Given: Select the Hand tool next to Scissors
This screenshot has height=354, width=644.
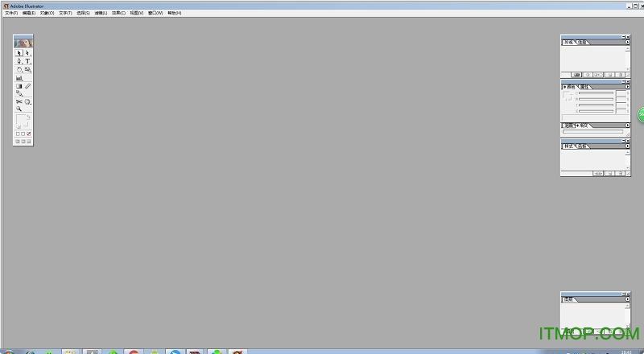Looking at the screenshot, I should (27, 101).
